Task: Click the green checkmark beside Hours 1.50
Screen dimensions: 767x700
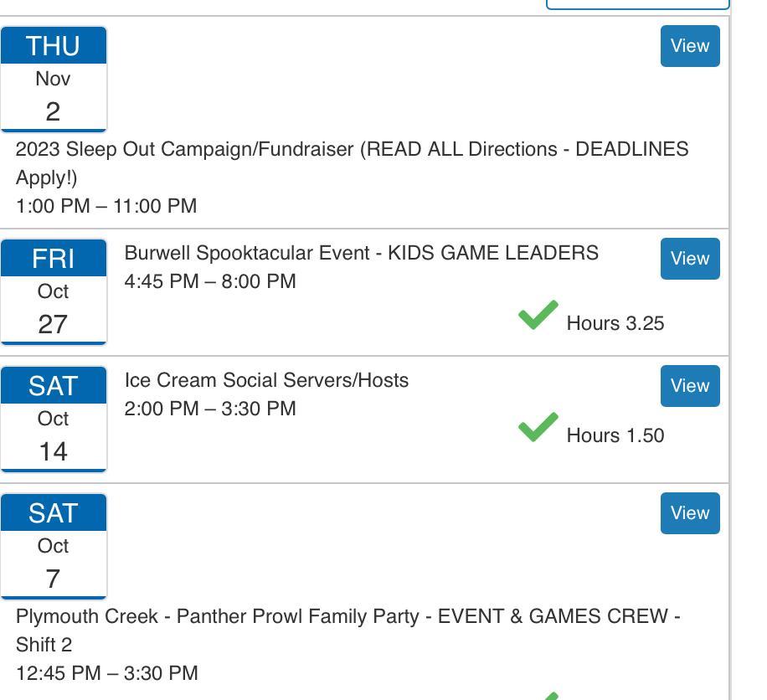Action: [x=538, y=428]
